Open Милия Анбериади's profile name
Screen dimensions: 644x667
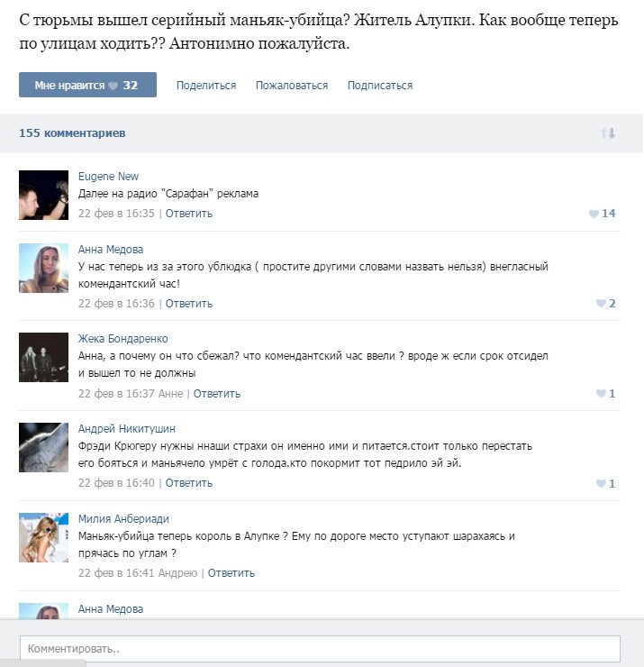[123, 519]
